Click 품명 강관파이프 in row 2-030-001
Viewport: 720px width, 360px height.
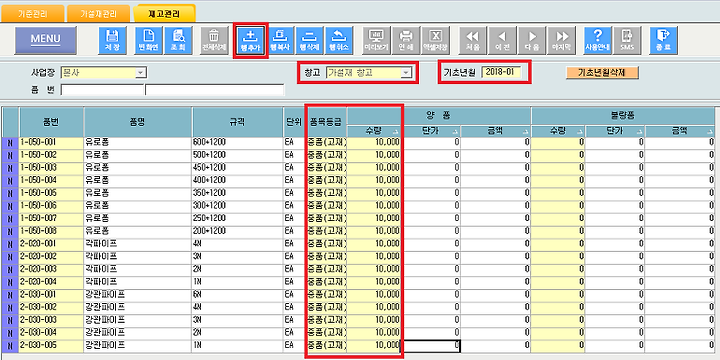(x=138, y=294)
